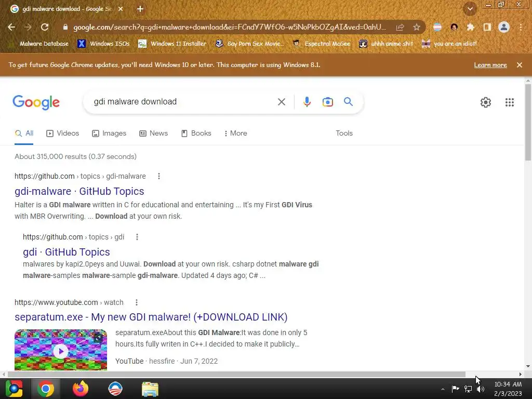Open gdi-malware · GitHub Topics result
The width and height of the screenshot is (532, 399).
(x=79, y=191)
